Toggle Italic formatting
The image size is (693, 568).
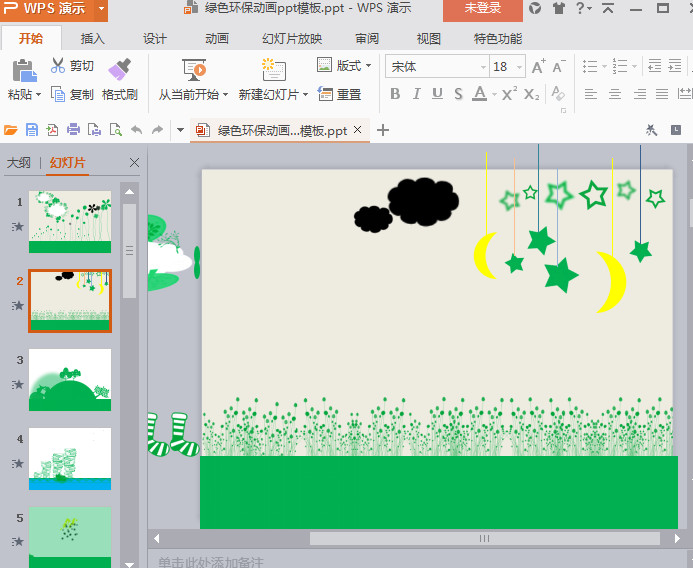click(x=416, y=94)
